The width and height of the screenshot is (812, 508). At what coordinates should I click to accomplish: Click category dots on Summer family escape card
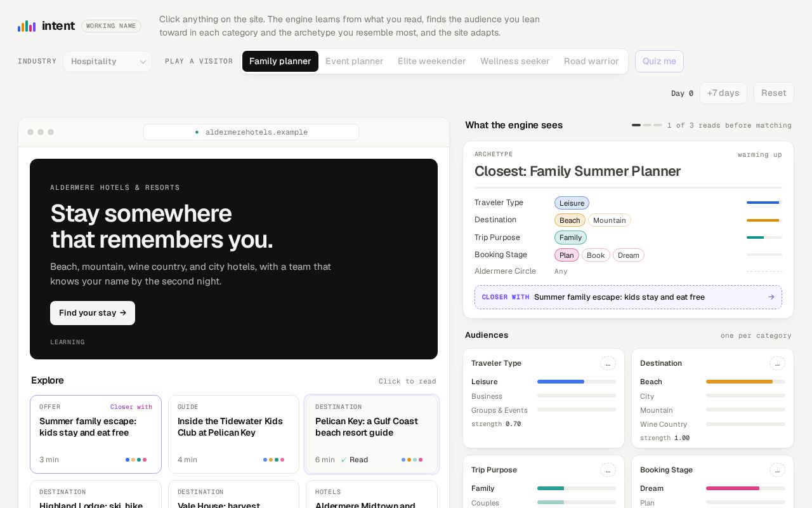[x=136, y=460]
